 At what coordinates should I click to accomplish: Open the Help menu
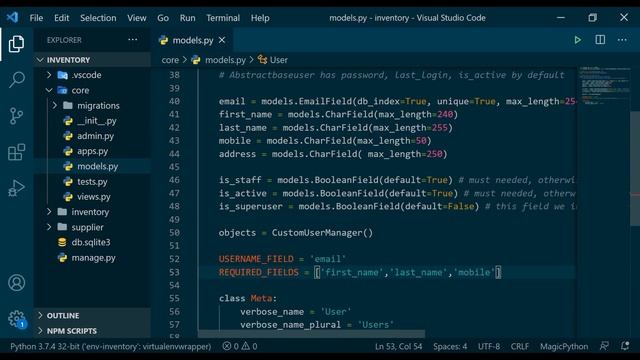[260, 18]
